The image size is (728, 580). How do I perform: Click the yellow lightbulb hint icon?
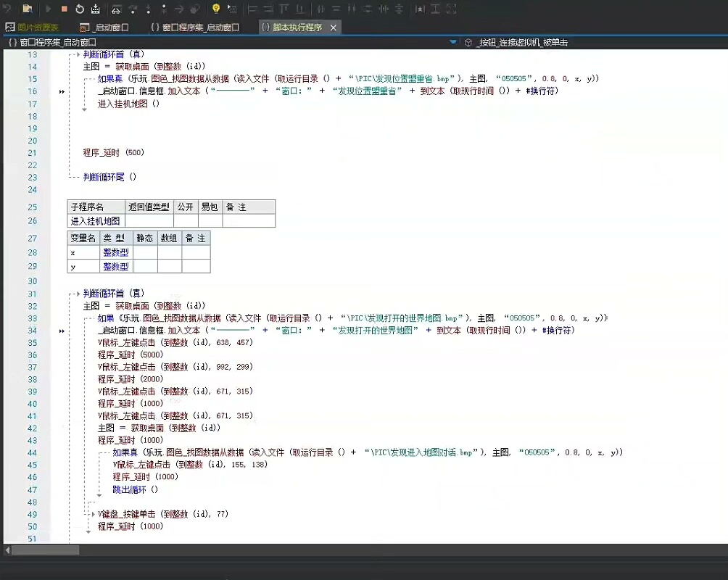tap(215, 9)
